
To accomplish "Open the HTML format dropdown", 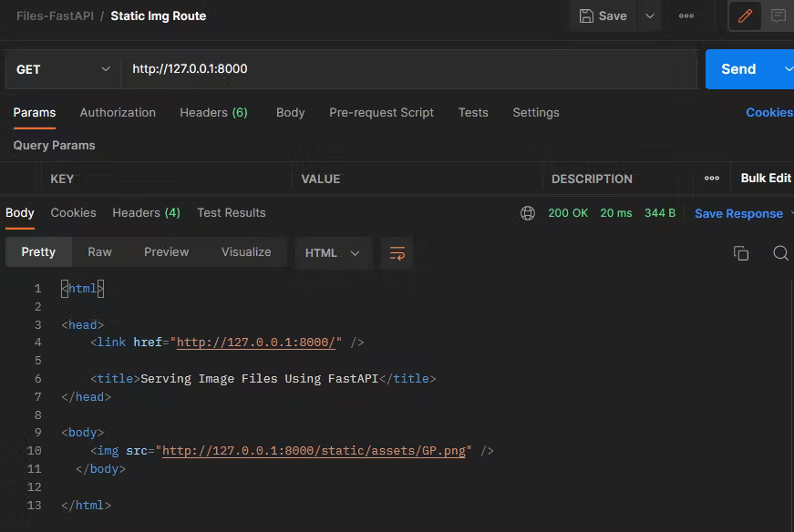I will click(x=332, y=252).
